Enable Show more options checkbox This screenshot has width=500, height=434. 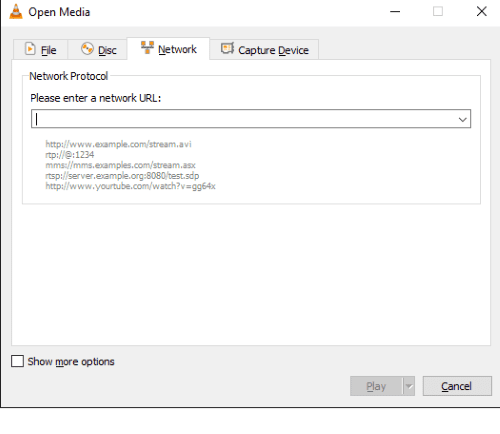tap(17, 361)
